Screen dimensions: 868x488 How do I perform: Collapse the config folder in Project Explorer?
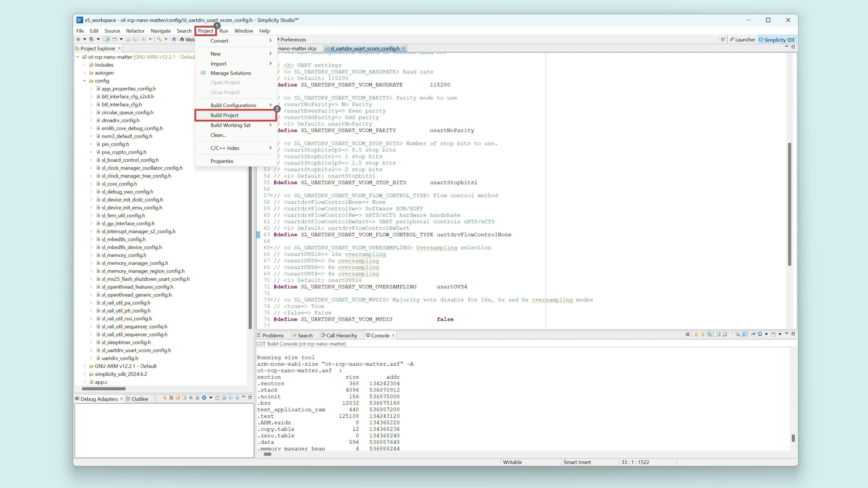[x=85, y=81]
